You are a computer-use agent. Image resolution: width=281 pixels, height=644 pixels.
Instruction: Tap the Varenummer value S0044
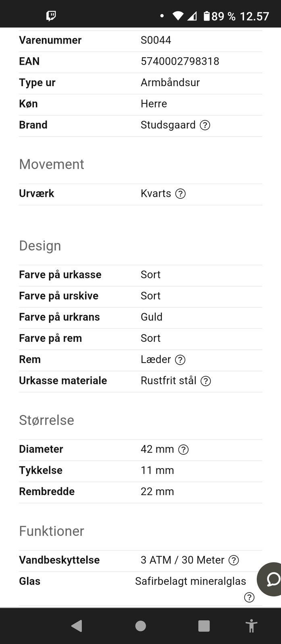pyautogui.click(x=156, y=40)
